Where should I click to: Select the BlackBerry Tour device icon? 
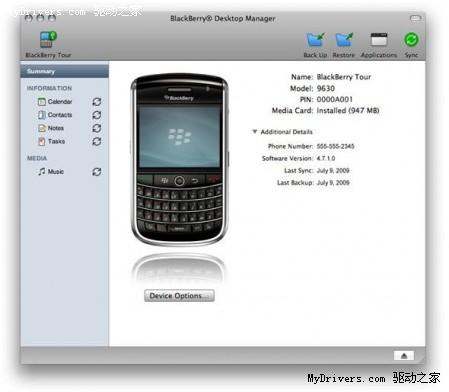point(48,40)
